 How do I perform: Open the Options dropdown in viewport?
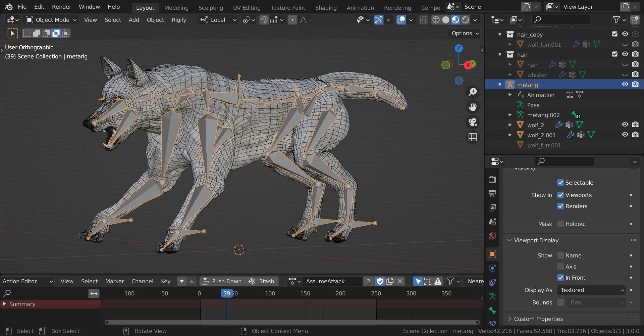click(x=465, y=33)
